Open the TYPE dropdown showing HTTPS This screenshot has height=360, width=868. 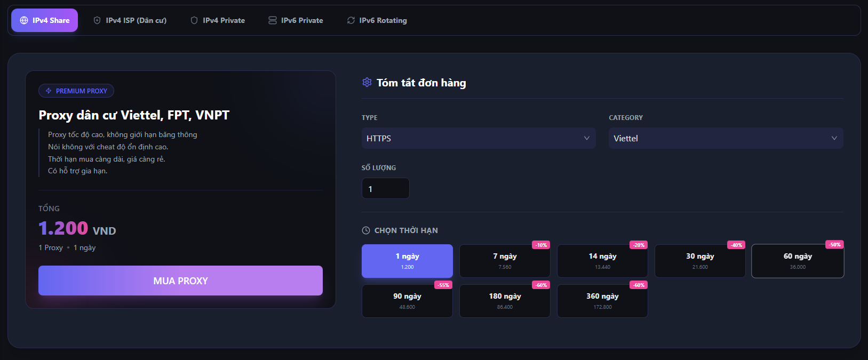[479, 138]
